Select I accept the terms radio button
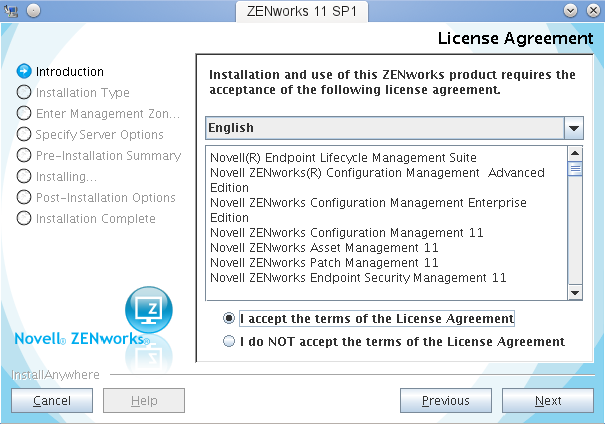 (230, 319)
